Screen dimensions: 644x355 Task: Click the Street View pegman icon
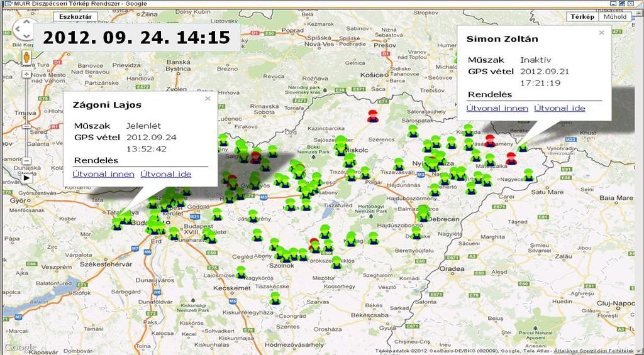(x=26, y=57)
